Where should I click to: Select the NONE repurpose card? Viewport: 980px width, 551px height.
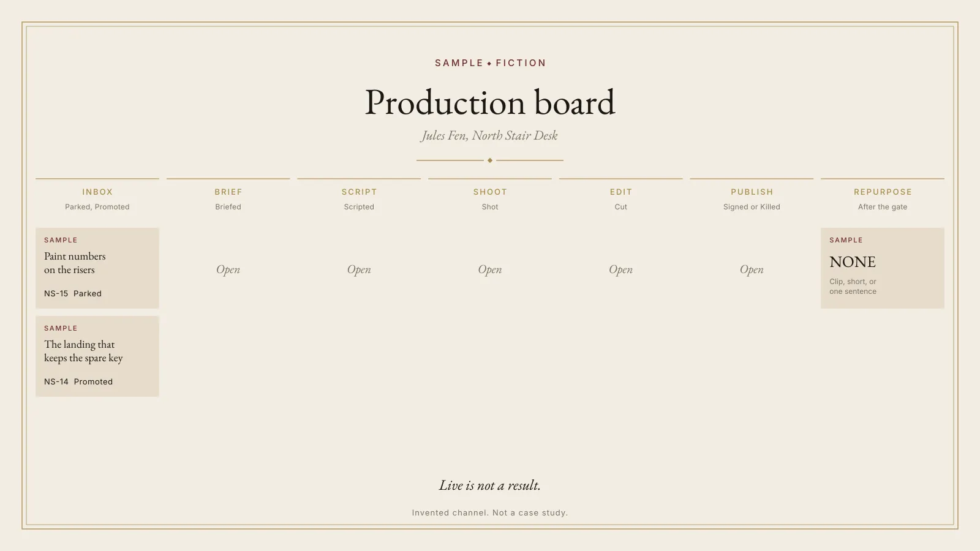click(x=883, y=268)
